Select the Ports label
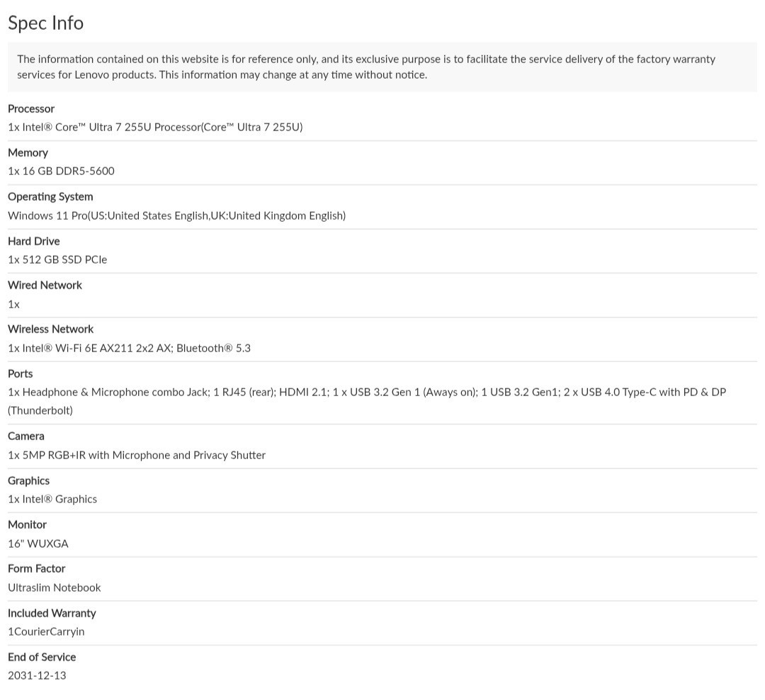The width and height of the screenshot is (765, 700). click(x=20, y=373)
